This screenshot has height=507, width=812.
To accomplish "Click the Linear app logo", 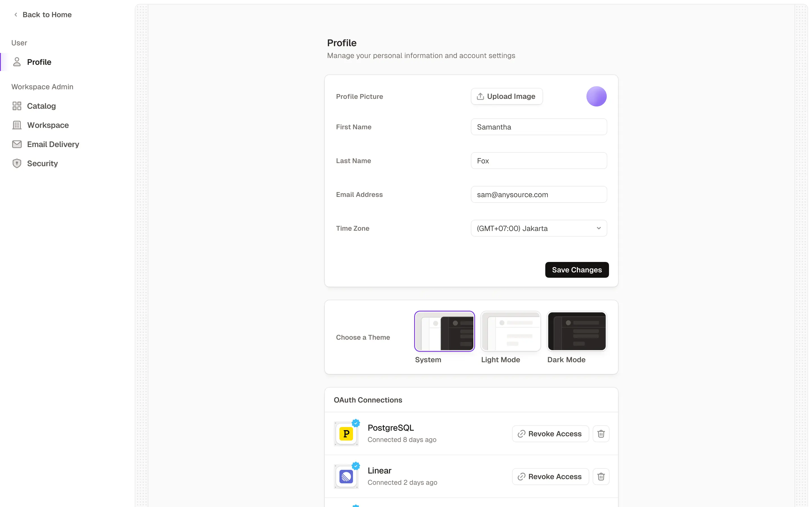I will [346, 477].
